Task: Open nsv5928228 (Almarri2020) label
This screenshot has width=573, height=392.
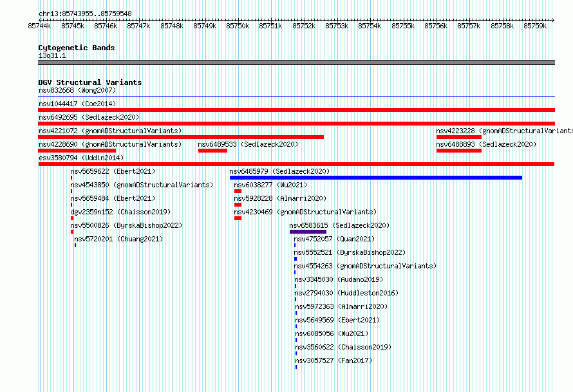Action: point(280,198)
